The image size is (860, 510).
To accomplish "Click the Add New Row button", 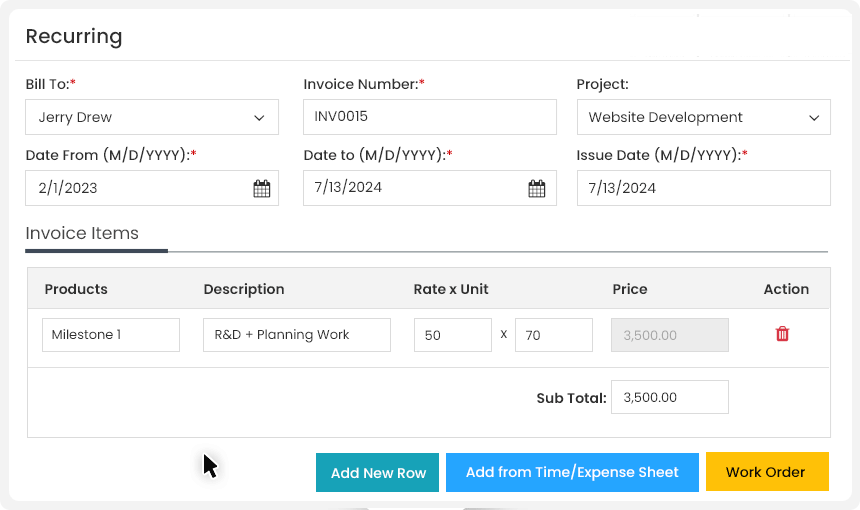I will 378,472.
